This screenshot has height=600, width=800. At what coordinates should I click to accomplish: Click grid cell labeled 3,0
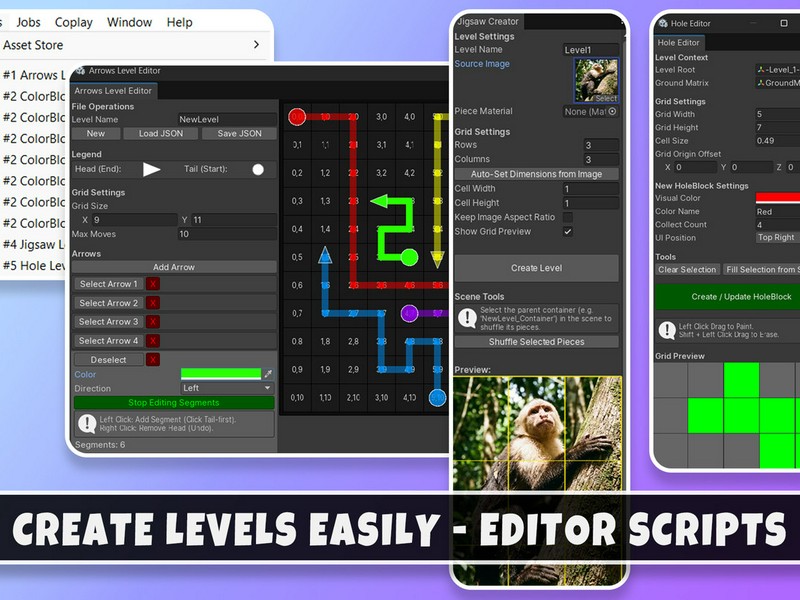pos(381,116)
